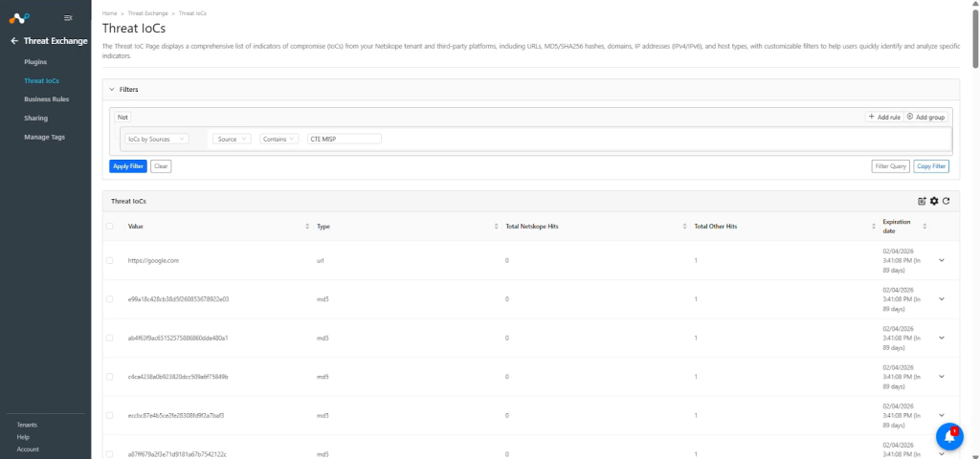This screenshot has height=459, width=980.
Task: Sort by Total Netskope Hits arrows
Action: pos(684,226)
